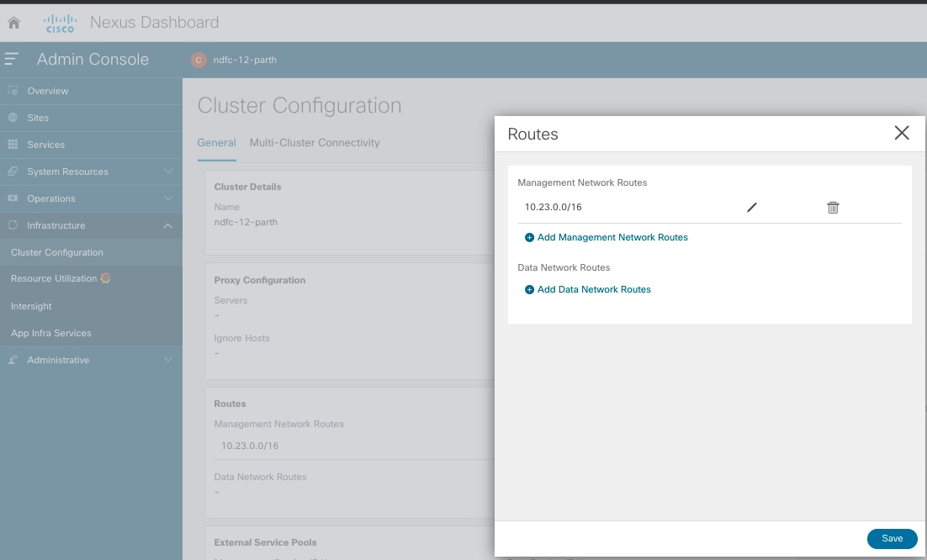Switch to Multi-Cluster Connectivity tab
The width and height of the screenshot is (927, 560).
pyautogui.click(x=315, y=142)
